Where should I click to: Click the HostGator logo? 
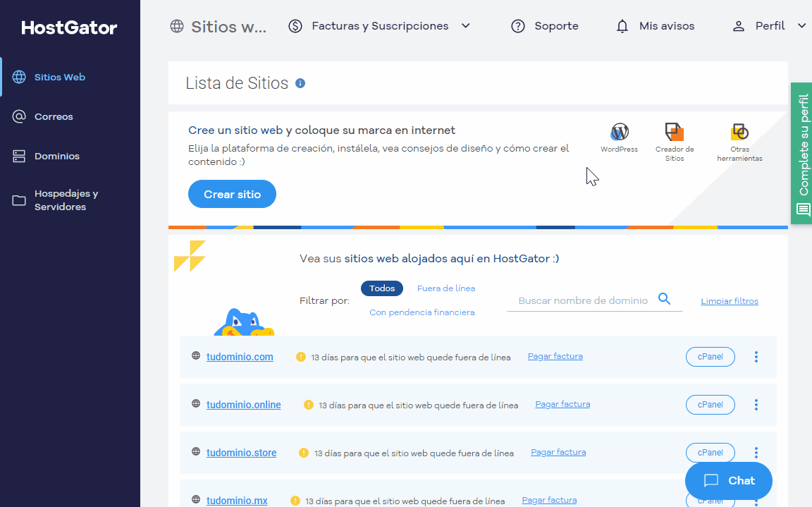69,28
